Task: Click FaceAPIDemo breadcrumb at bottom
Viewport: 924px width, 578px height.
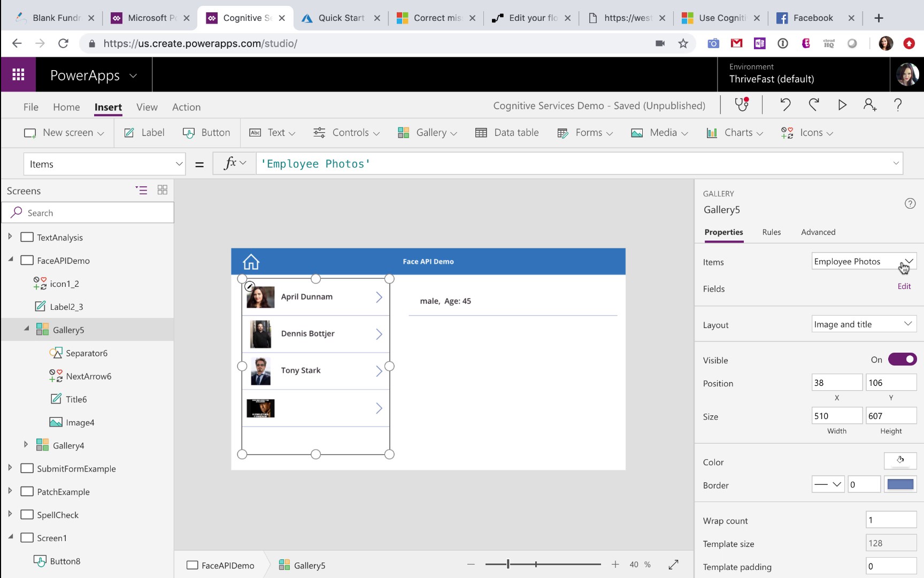Action: tap(220, 565)
